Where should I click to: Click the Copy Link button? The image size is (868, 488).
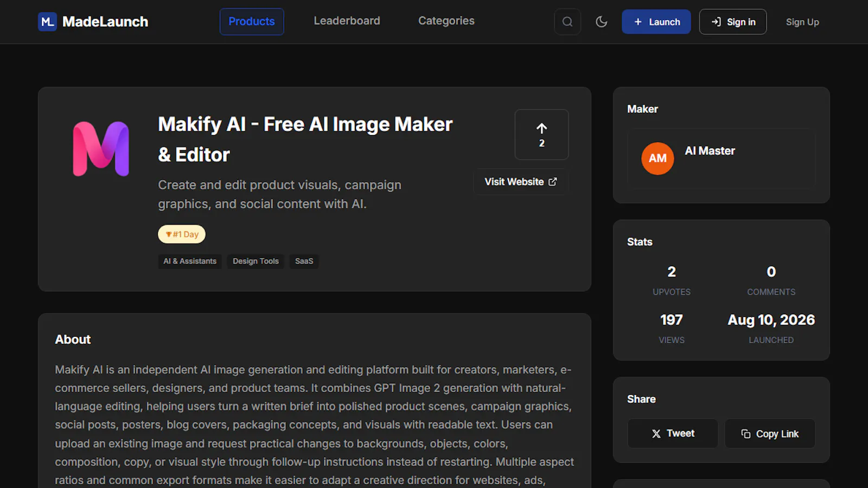(x=770, y=433)
